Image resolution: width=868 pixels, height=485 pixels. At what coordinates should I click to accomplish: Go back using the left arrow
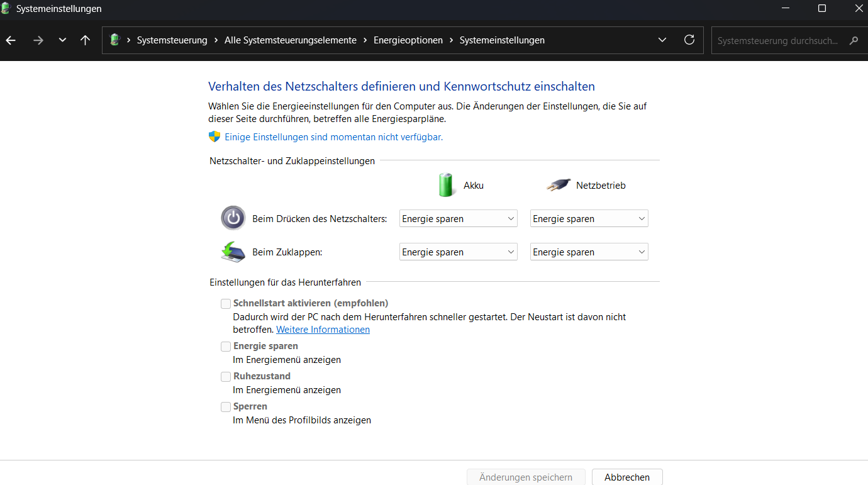(x=11, y=40)
